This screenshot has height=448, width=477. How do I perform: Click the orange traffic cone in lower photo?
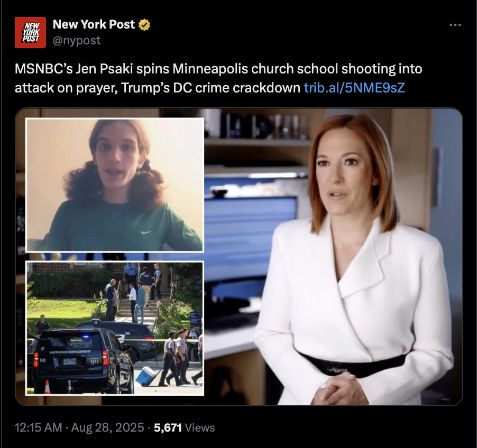(47, 387)
